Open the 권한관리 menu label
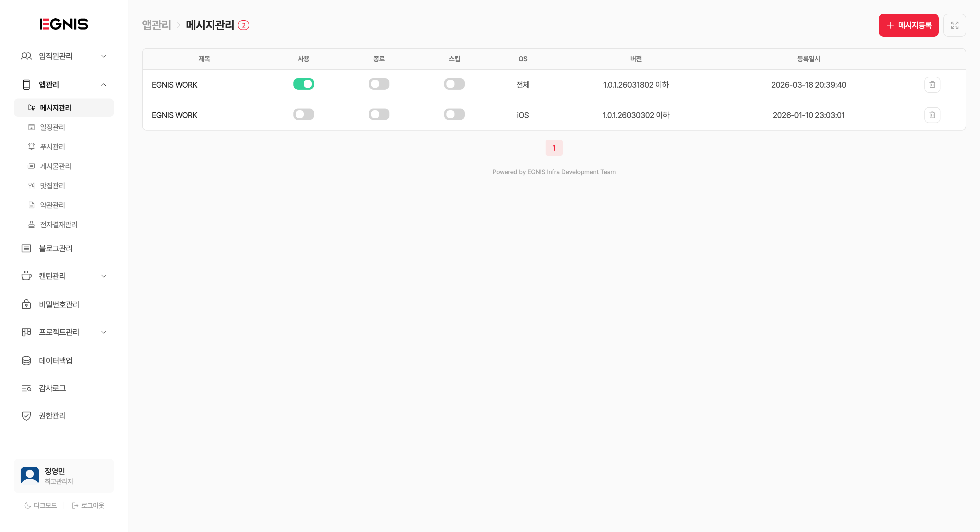 pyautogui.click(x=52, y=416)
